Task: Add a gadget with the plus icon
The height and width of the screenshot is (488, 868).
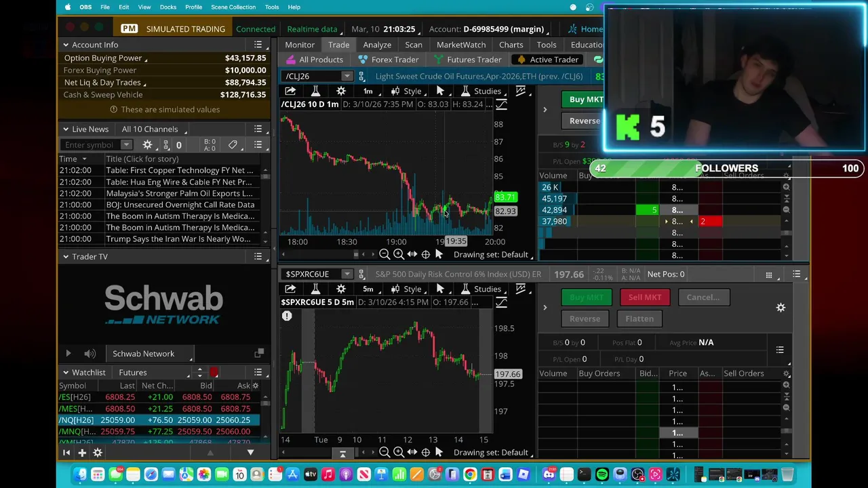Action: pyautogui.click(x=82, y=453)
